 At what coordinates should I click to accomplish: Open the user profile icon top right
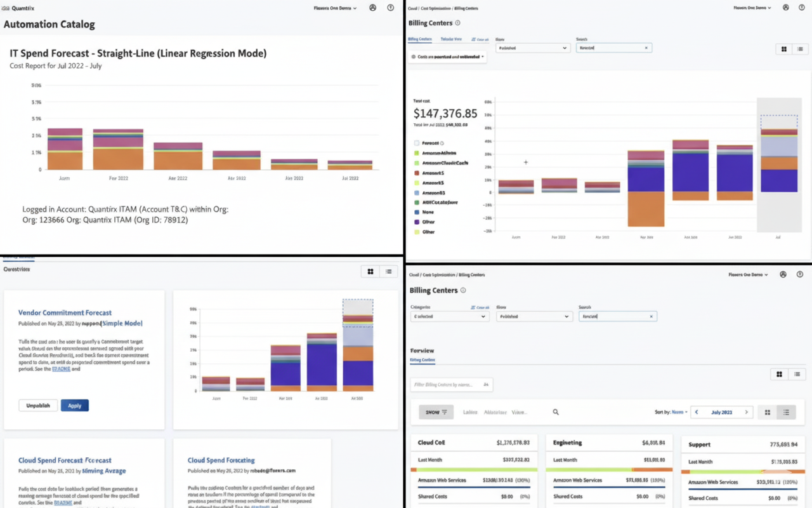785,7
